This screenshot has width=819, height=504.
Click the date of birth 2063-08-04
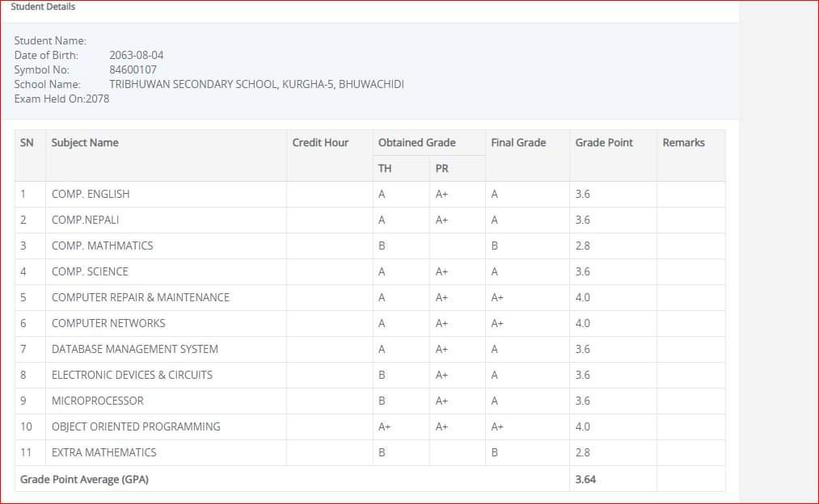pyautogui.click(x=136, y=56)
